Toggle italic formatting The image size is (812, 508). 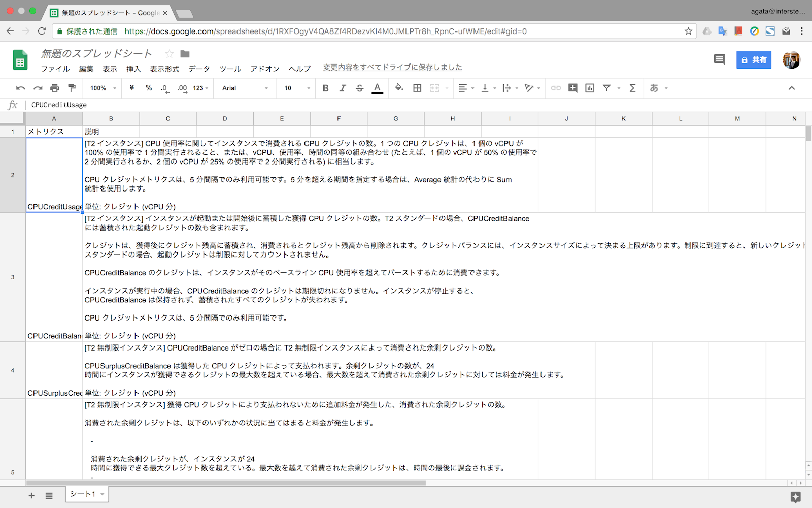(343, 88)
